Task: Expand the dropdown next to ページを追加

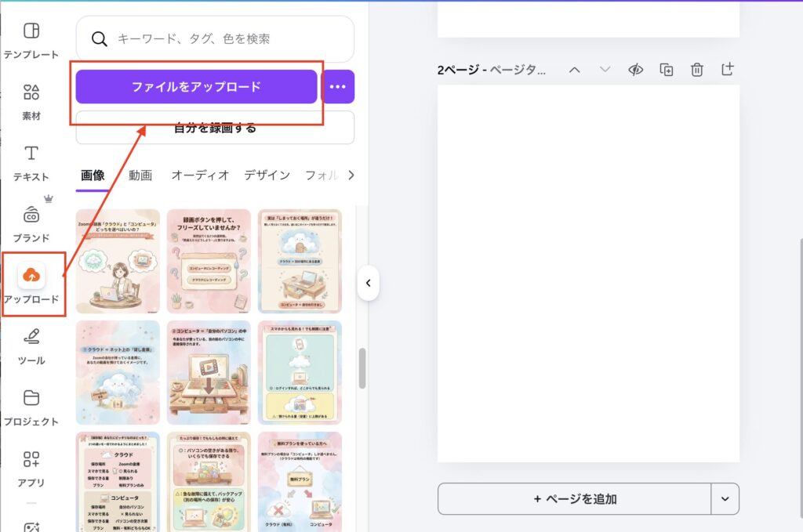Action: click(725, 498)
